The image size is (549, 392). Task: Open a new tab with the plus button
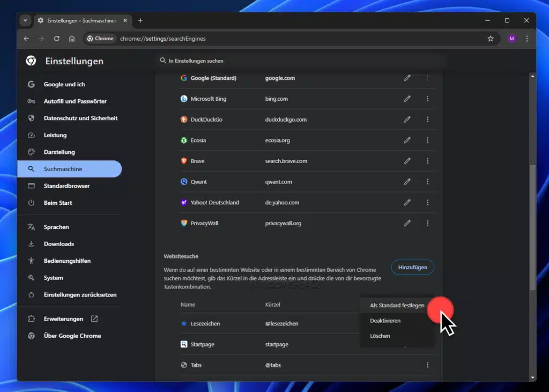coord(140,20)
